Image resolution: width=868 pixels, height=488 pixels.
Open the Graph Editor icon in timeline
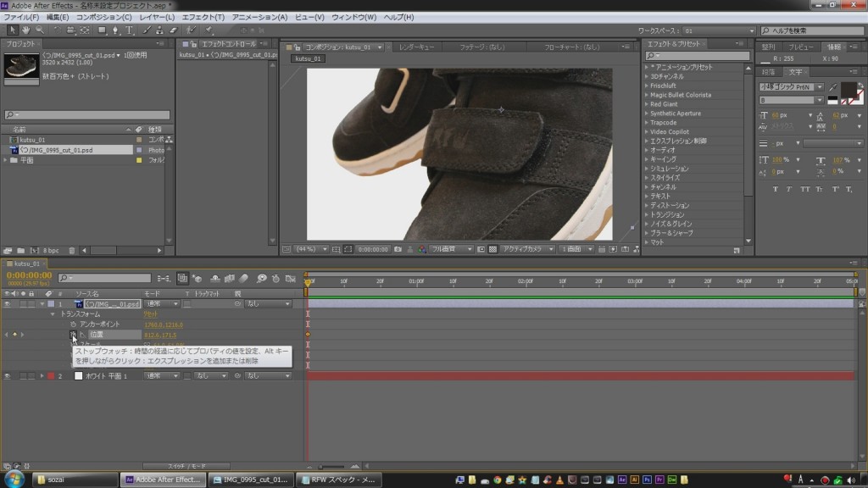point(291,278)
